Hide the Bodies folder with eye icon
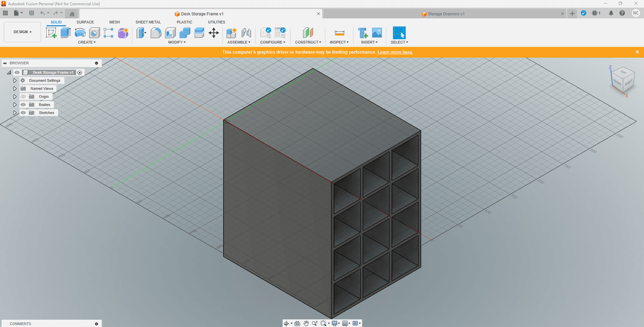This screenshot has width=644, height=327. 23,105
